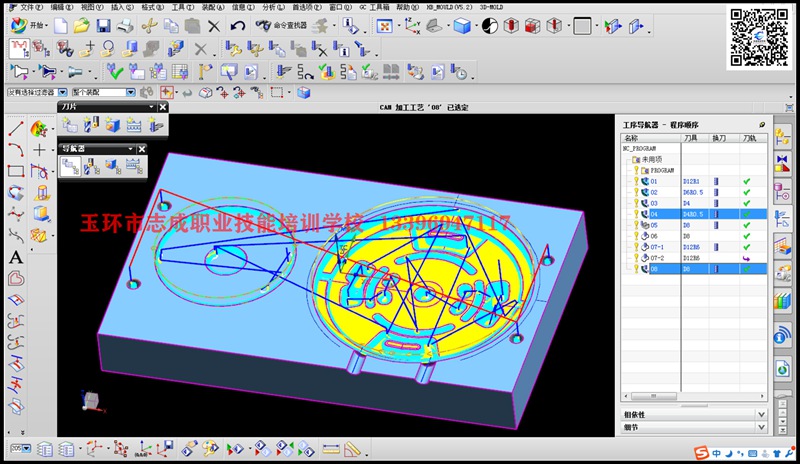Image resolution: width=800 pixels, height=464 pixels.
Task: Click the Generate tool path icon
Action: point(282,71)
